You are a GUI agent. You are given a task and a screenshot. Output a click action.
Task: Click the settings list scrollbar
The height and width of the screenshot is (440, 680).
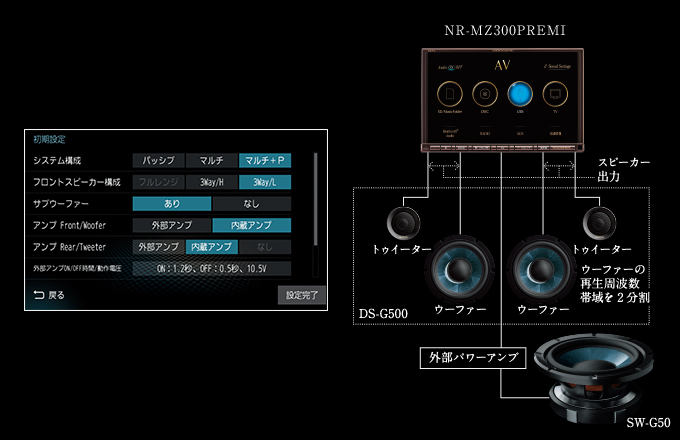tap(315, 200)
